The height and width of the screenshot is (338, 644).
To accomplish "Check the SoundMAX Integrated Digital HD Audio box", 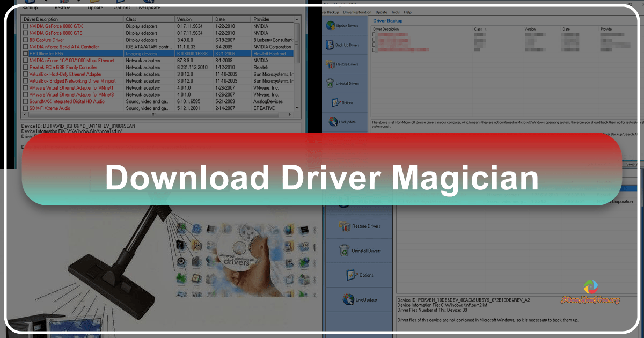I will coord(25,101).
